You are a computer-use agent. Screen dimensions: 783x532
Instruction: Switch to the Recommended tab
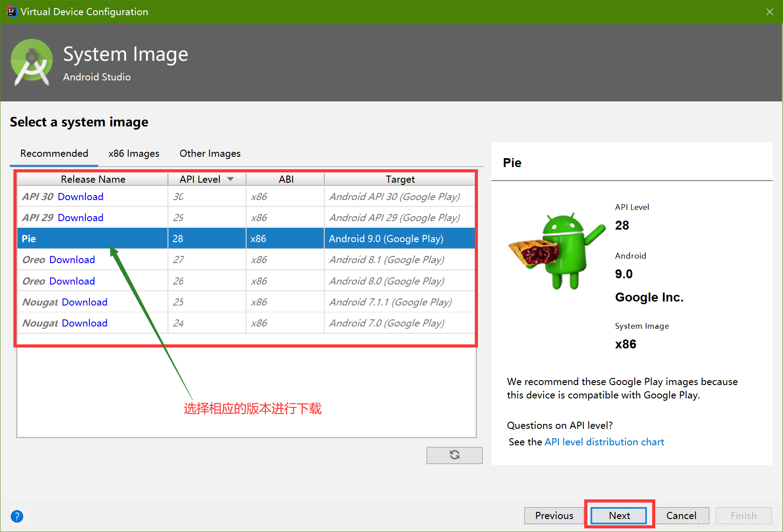pos(54,153)
